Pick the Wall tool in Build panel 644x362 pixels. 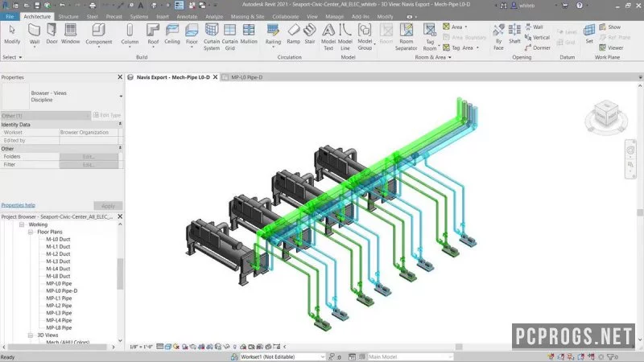coord(35,35)
